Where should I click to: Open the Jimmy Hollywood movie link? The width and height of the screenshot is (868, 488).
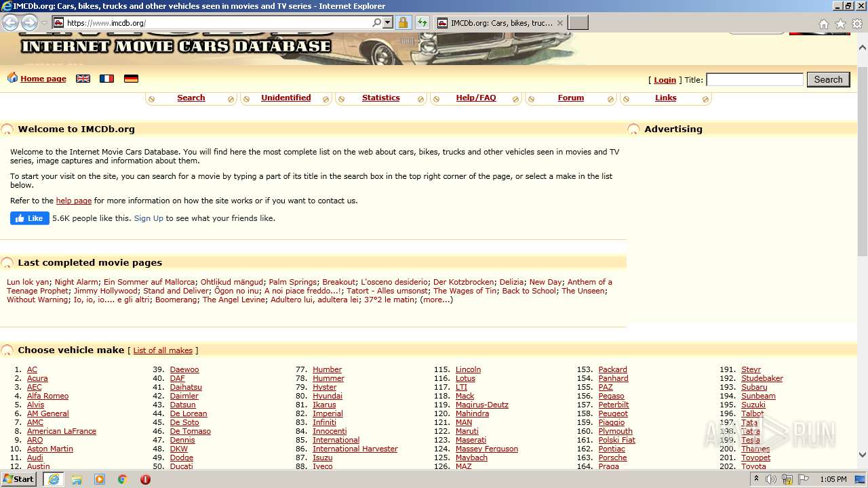click(106, 291)
